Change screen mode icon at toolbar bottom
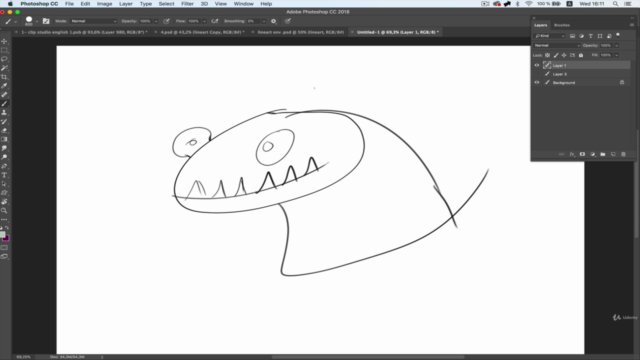 4,256
